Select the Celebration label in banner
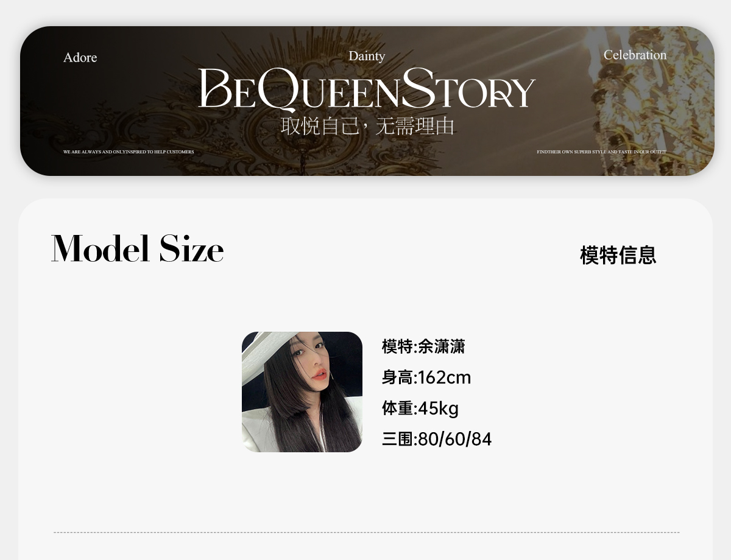This screenshot has width=731, height=560. (x=635, y=55)
